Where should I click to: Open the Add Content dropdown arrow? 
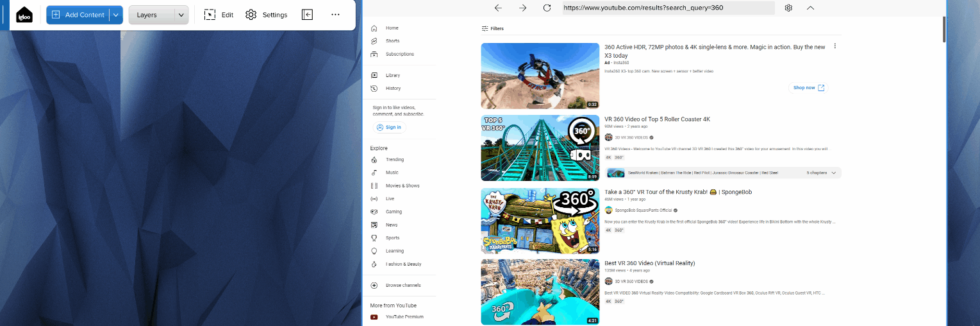click(116, 15)
